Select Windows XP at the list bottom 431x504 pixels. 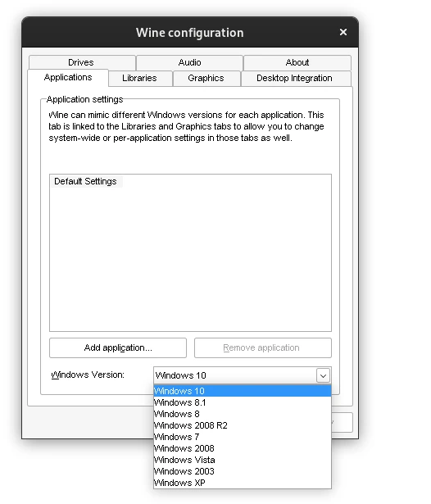click(x=243, y=483)
